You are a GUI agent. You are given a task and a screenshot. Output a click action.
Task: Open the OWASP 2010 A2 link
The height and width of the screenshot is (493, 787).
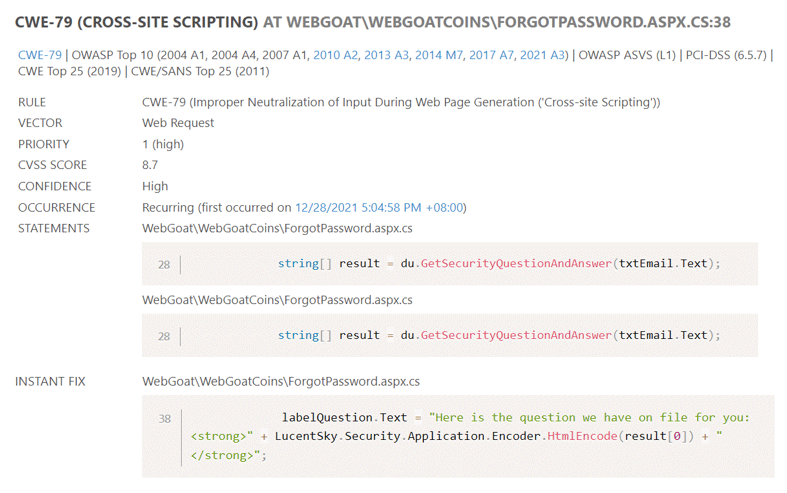[334, 54]
